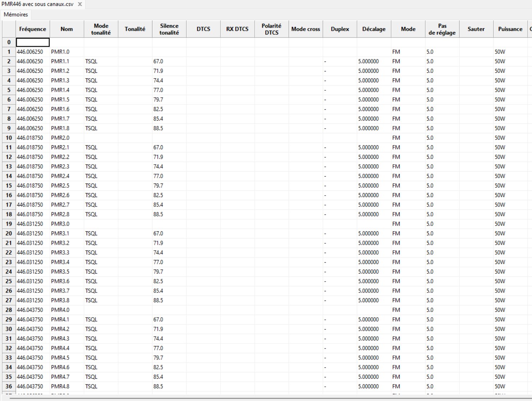The height and width of the screenshot is (401, 532).
Task: Select row header number 28
Action: tap(9, 310)
